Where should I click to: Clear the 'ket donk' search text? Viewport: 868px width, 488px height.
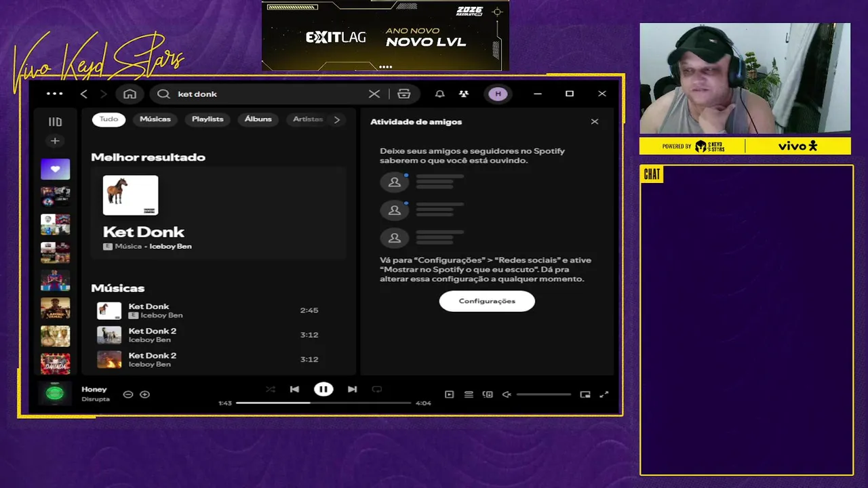coord(374,94)
